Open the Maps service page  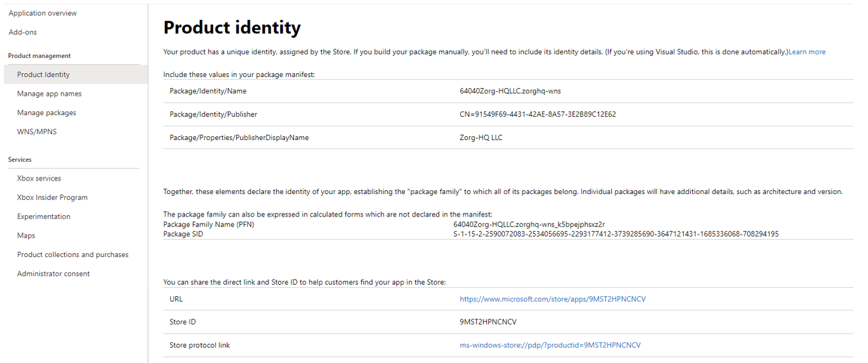[x=26, y=236]
